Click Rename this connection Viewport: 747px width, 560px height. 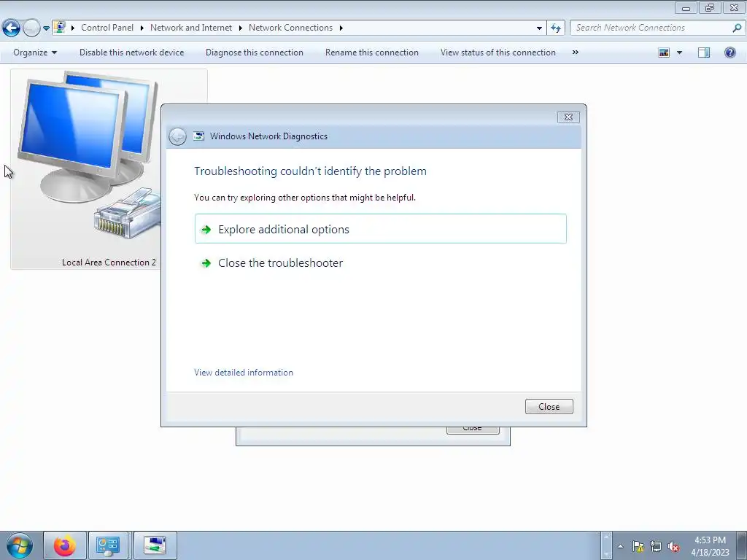371,52
